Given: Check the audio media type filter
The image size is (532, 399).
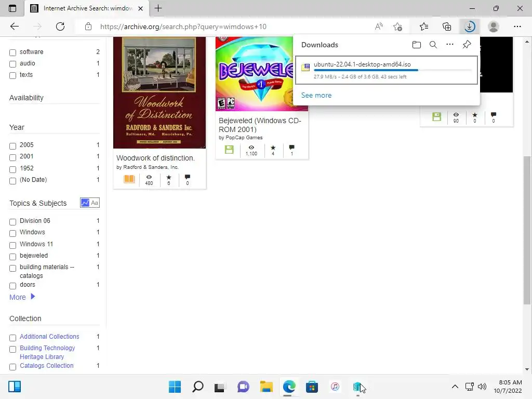Looking at the screenshot, I should 12,64.
